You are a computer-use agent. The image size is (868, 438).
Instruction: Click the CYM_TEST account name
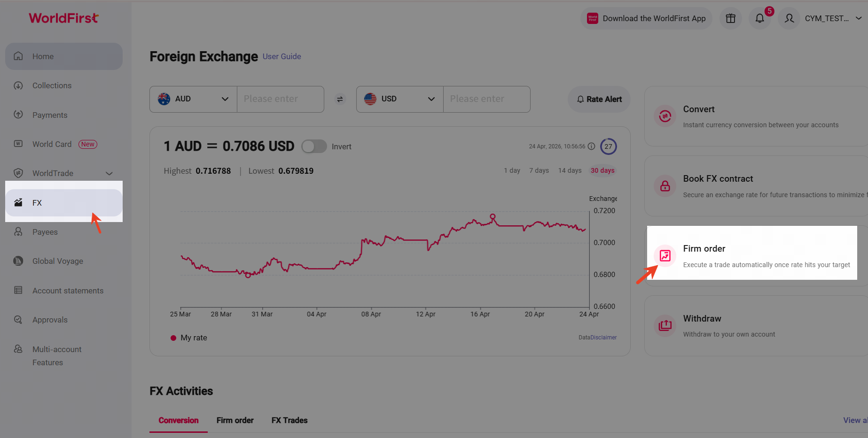tap(827, 18)
